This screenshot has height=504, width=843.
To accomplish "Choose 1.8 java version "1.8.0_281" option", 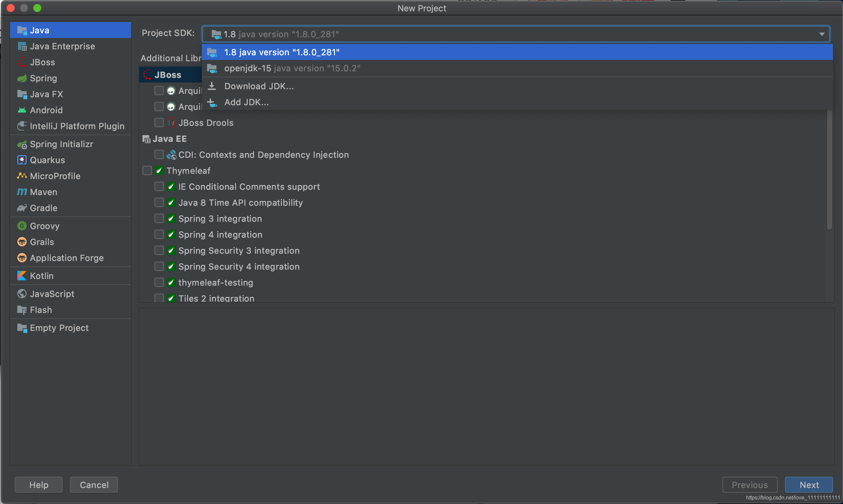I will coord(517,52).
